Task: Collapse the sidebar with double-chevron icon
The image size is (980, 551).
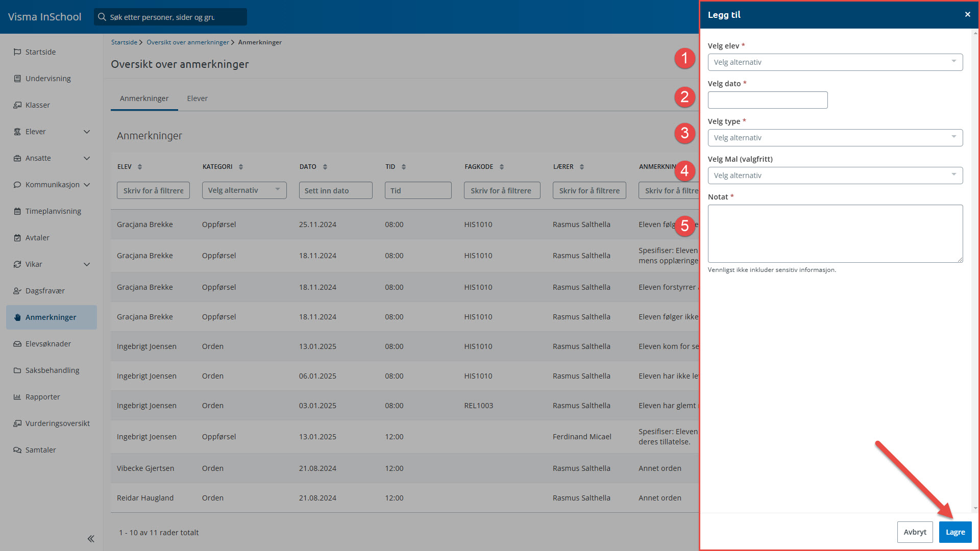Action: pyautogui.click(x=91, y=539)
